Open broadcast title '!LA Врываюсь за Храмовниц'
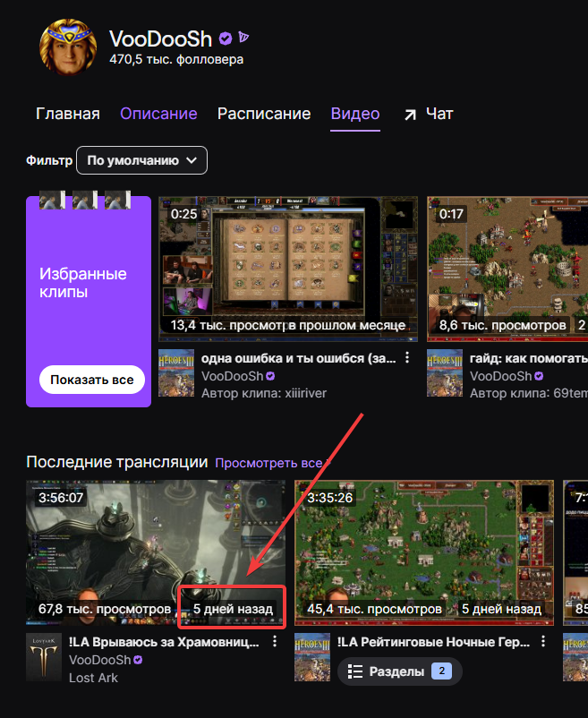The height and width of the screenshot is (718, 588). [164, 642]
